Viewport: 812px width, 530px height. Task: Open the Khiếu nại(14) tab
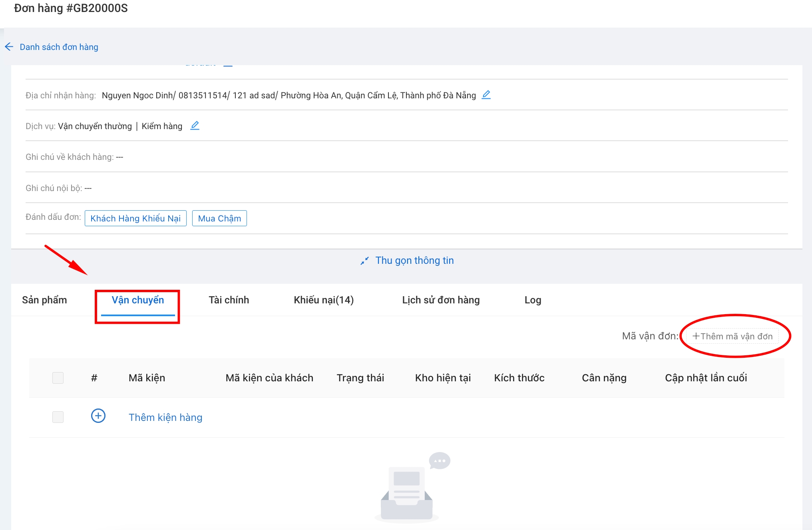[323, 300]
